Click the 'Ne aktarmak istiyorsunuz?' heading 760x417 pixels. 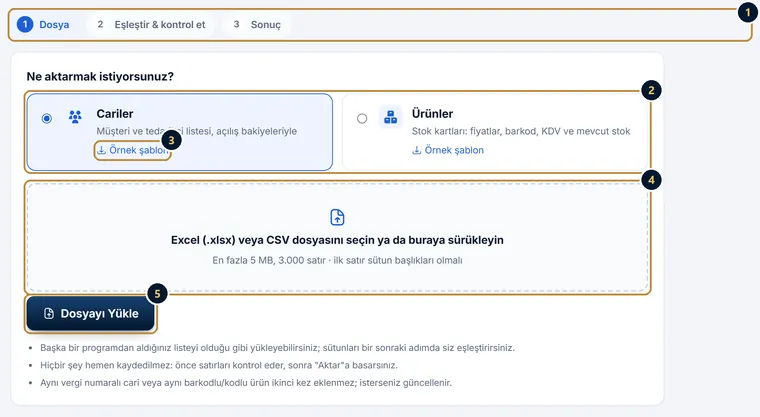100,77
